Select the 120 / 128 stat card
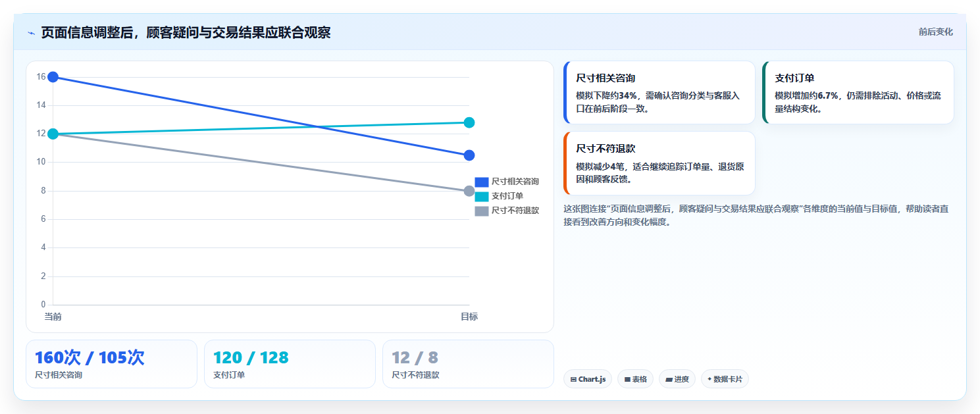This screenshot has height=414, width=980. 290,364
